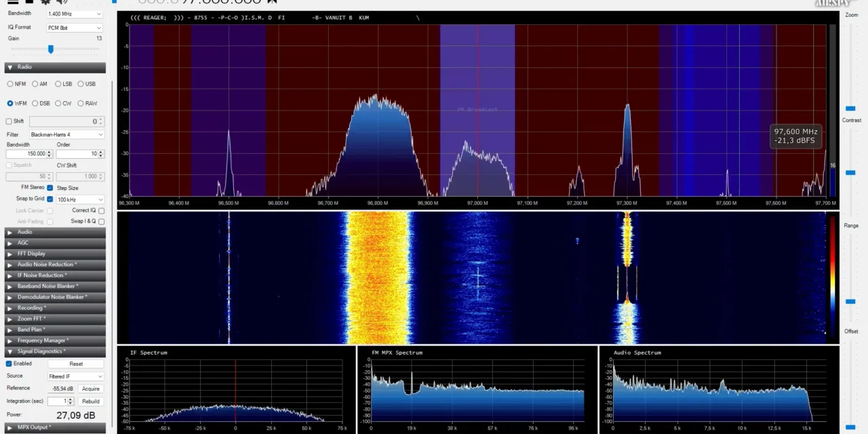868x434 pixels.
Task: Click the FM Broadcast band plan label
Action: pos(477,109)
